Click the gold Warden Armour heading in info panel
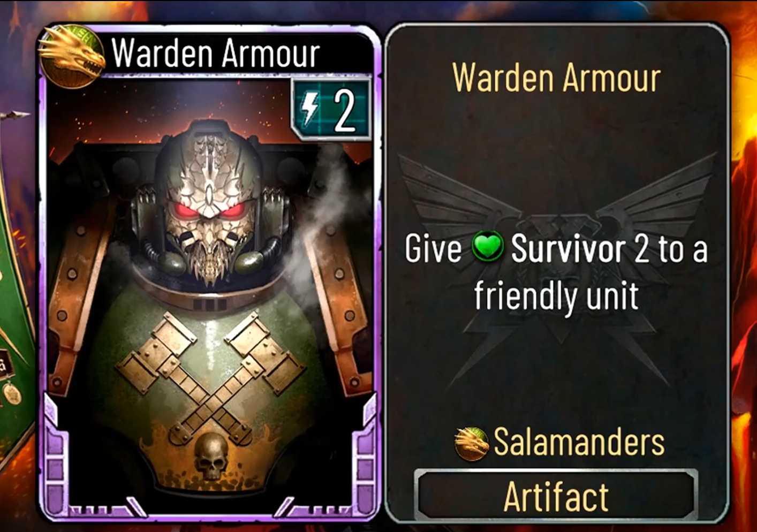This screenshot has width=757, height=532. pyautogui.click(x=556, y=78)
